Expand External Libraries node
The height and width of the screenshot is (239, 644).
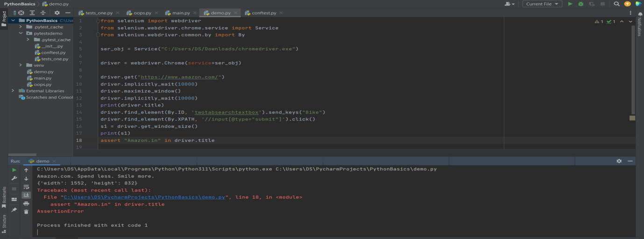coord(13,91)
